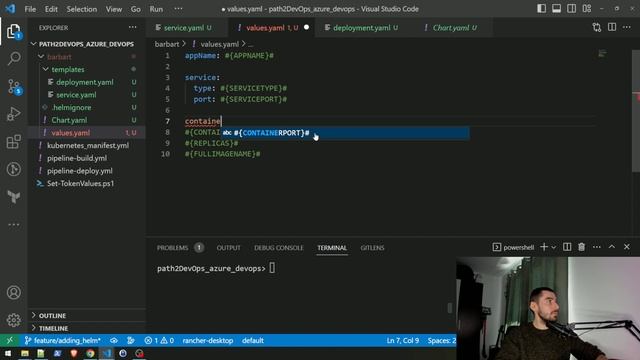The width and height of the screenshot is (640, 360).
Task: Open errors and warnings status indicator
Action: (159, 340)
